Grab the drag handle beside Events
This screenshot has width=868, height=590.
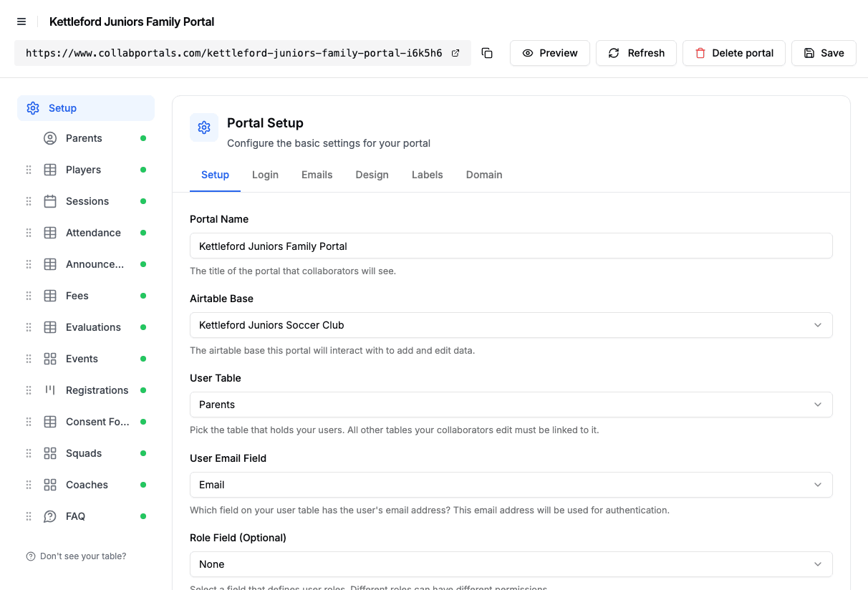[x=29, y=359]
